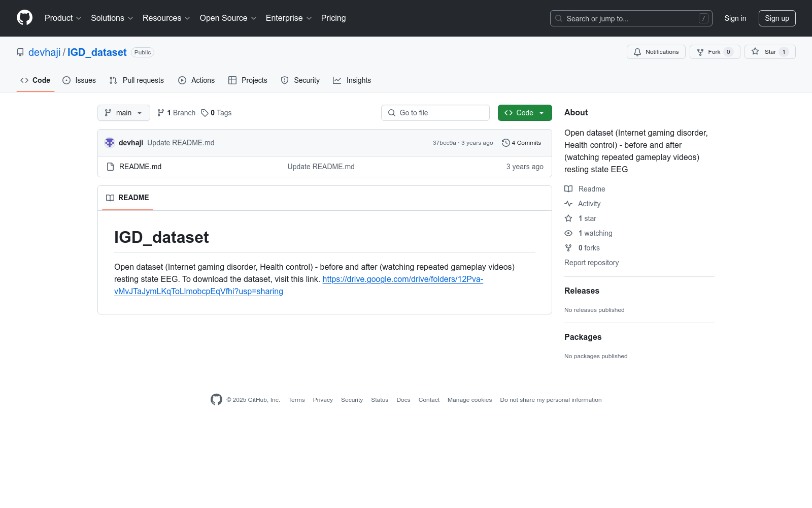
Task: Click the README.md file icon
Action: (110, 167)
